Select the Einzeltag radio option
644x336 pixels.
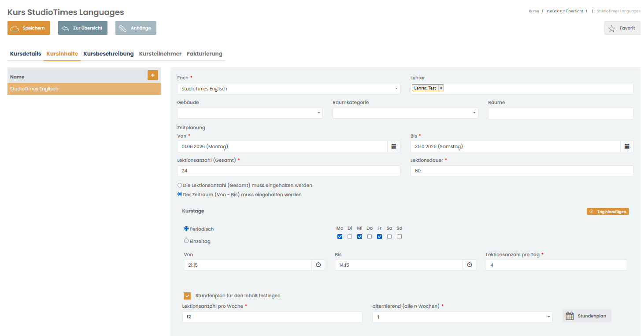coord(186,241)
